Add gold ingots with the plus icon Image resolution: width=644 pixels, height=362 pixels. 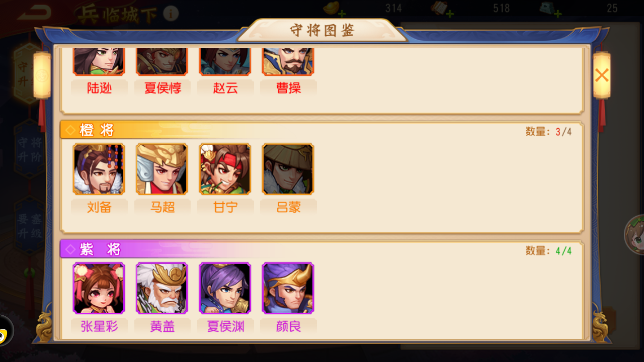tap(342, 14)
